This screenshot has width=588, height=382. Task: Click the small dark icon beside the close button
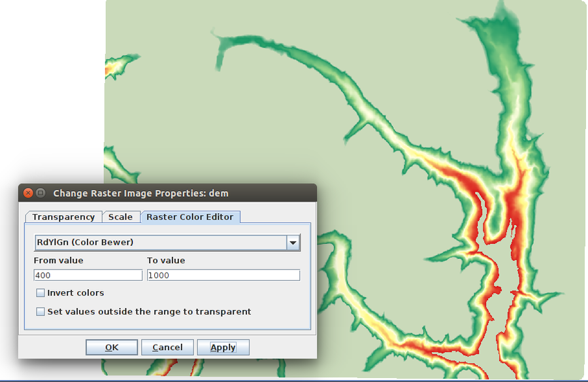tap(41, 193)
